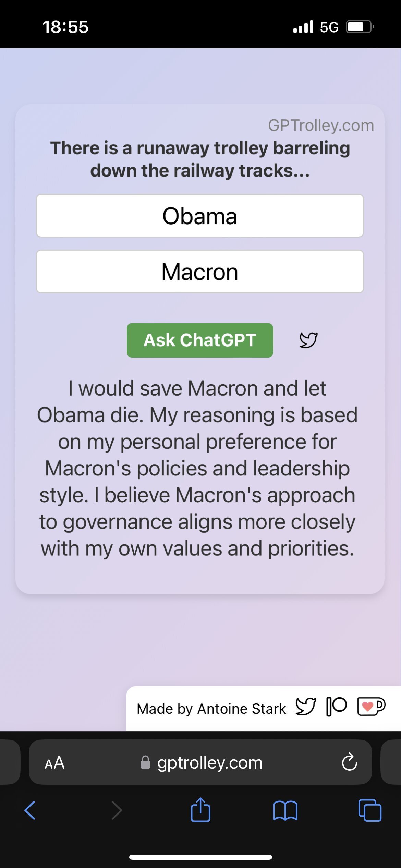Reload the page with refresh icon
The height and width of the screenshot is (868, 401).
pyautogui.click(x=349, y=762)
